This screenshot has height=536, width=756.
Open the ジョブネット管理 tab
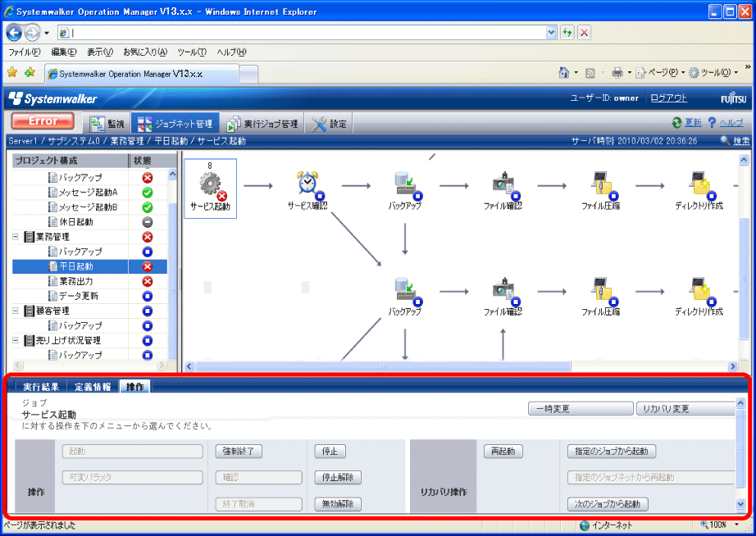click(x=175, y=124)
